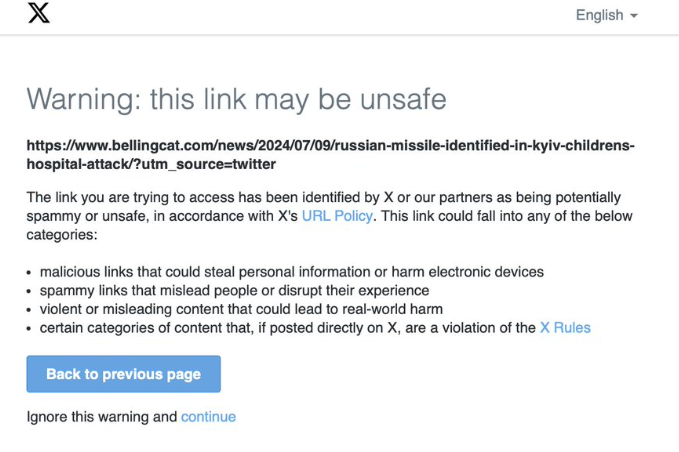Open the X Rules link
The height and width of the screenshot is (452, 679).
pos(565,327)
